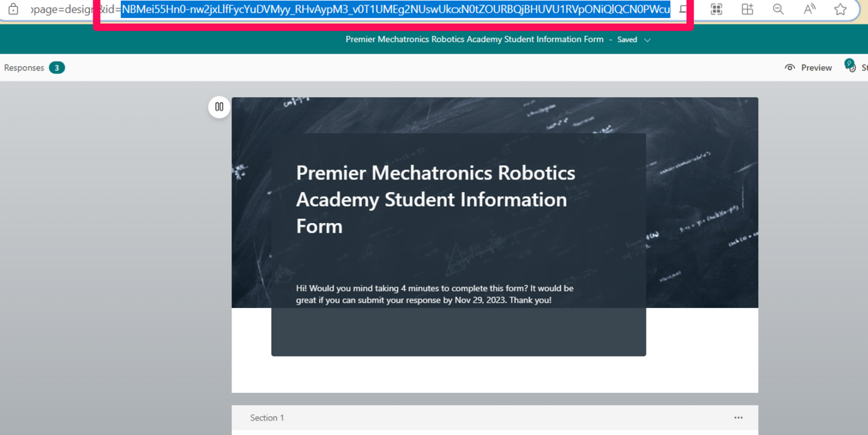
Task: Click the QR code generator icon
Action: coord(716,10)
